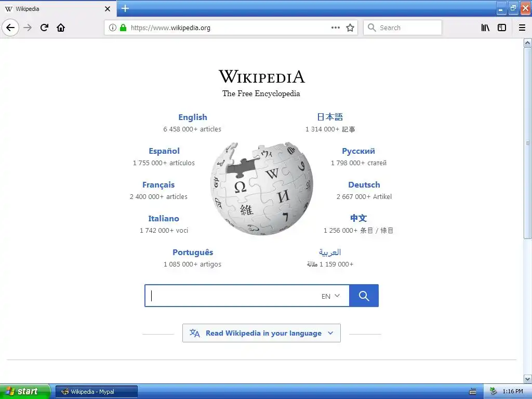Click the scrollbar up arrow

click(x=528, y=43)
